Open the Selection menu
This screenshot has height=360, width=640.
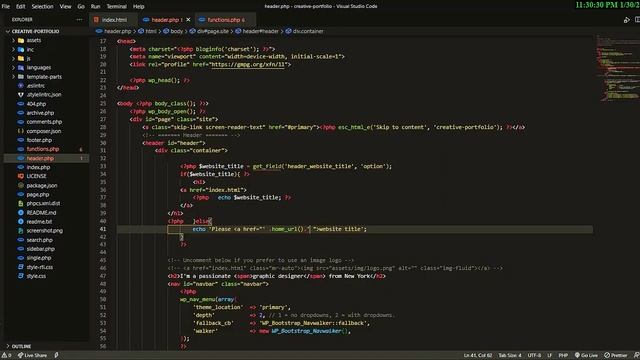pyautogui.click(x=42, y=7)
